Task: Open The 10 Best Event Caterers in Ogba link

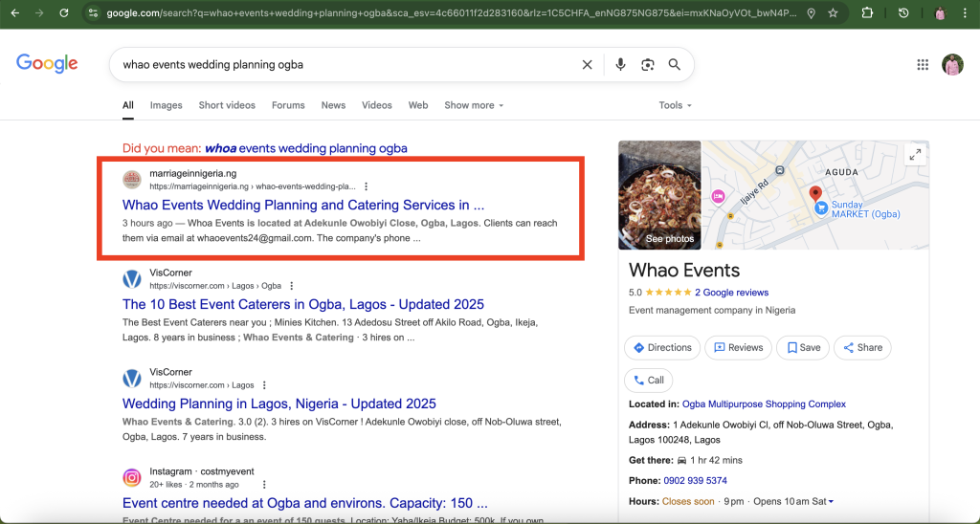Action: (x=303, y=304)
